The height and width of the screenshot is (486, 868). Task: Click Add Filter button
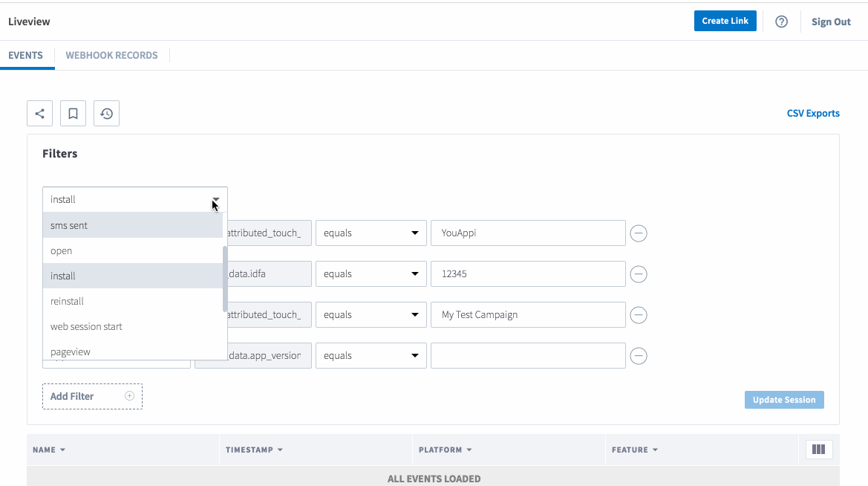(x=92, y=397)
